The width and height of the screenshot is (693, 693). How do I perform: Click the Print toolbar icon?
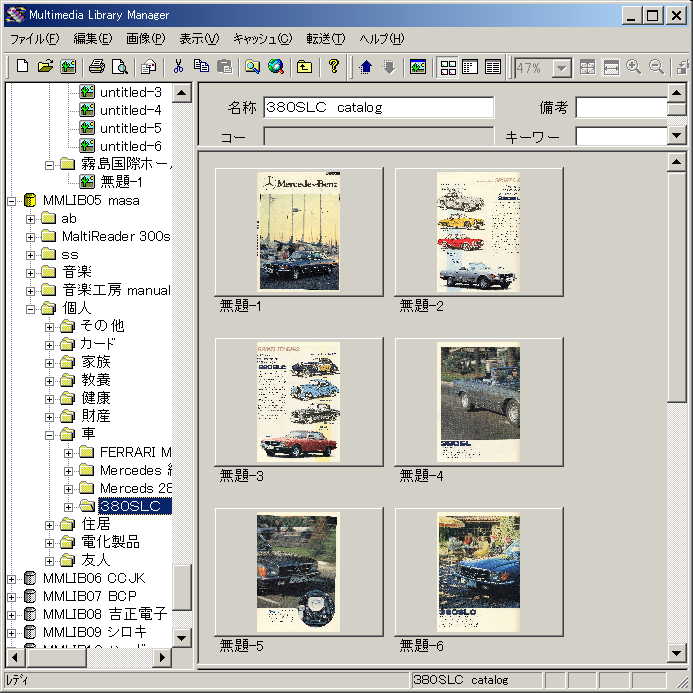click(x=97, y=67)
